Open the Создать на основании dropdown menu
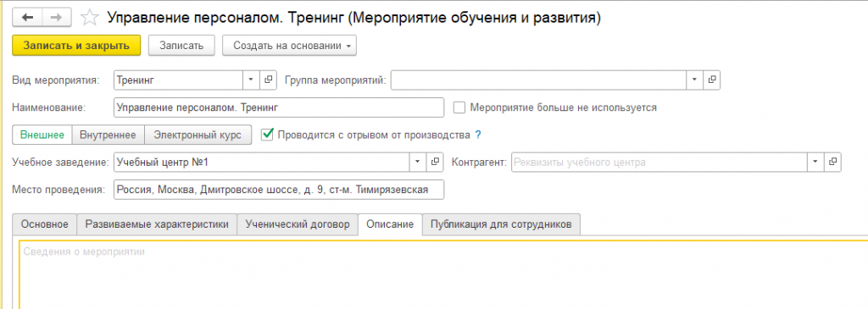 pos(290,46)
